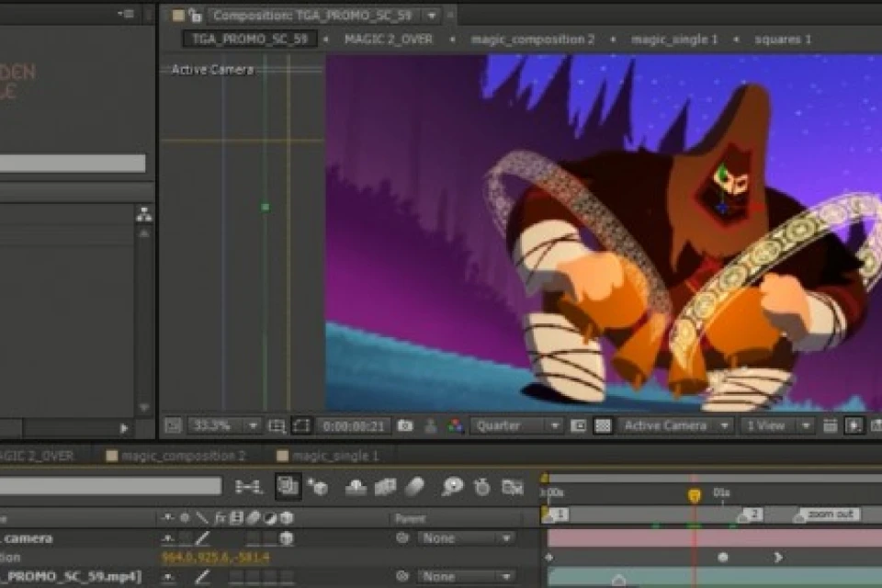882x588 pixels.
Task: Navigate to MAGIC 2_OVER in breadcrumb
Action: (x=389, y=40)
